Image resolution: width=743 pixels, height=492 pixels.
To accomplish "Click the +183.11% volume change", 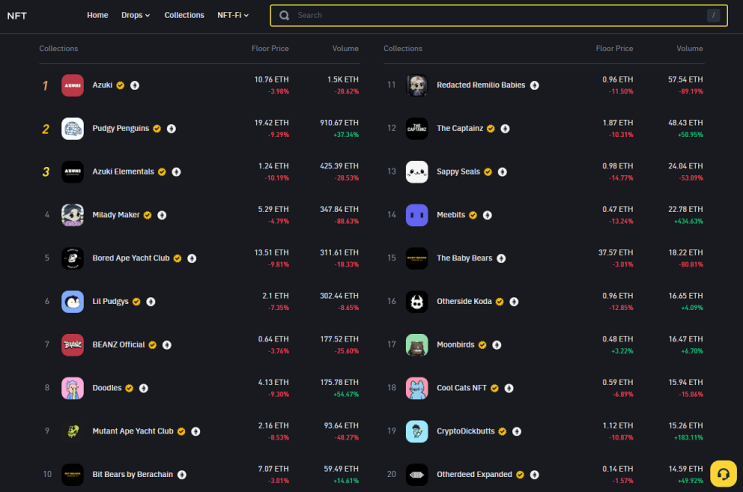I will tap(689, 437).
